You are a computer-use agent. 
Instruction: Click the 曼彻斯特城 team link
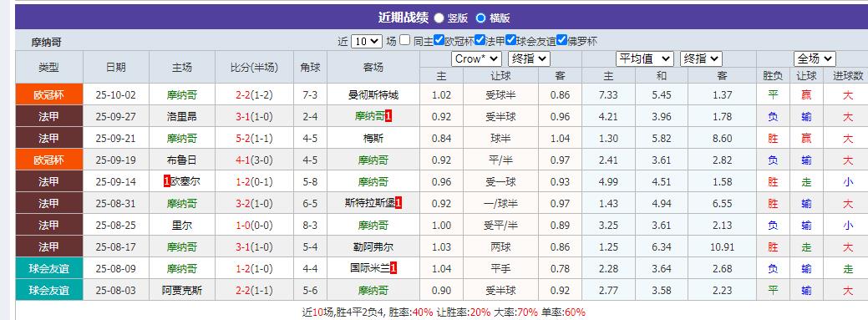373,94
